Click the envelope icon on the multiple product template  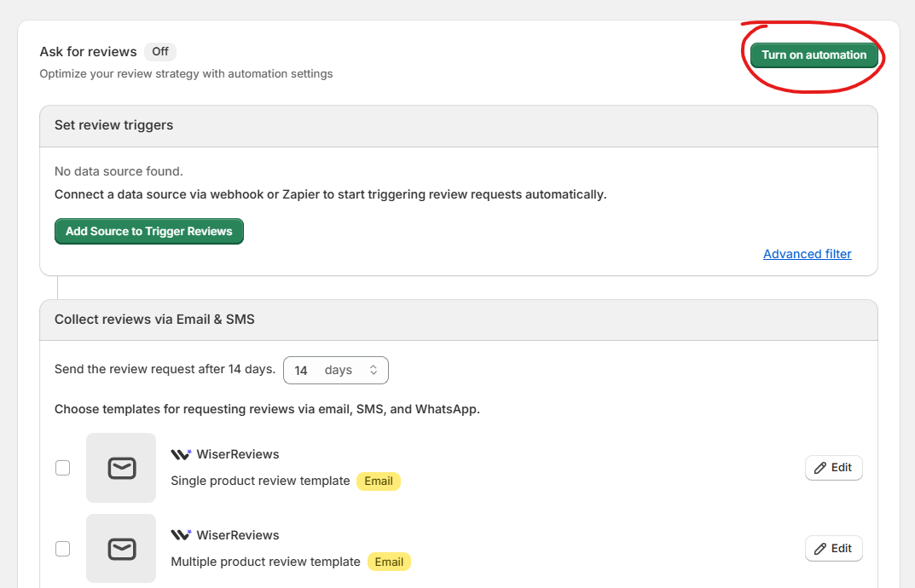tap(120, 548)
